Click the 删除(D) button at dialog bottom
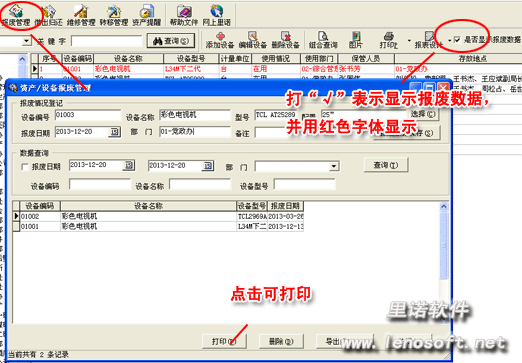 [281, 341]
